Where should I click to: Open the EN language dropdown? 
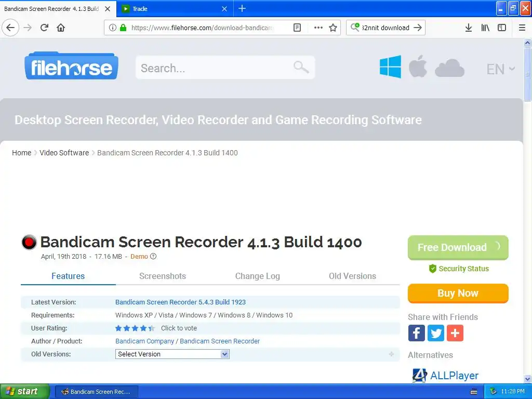click(500, 69)
